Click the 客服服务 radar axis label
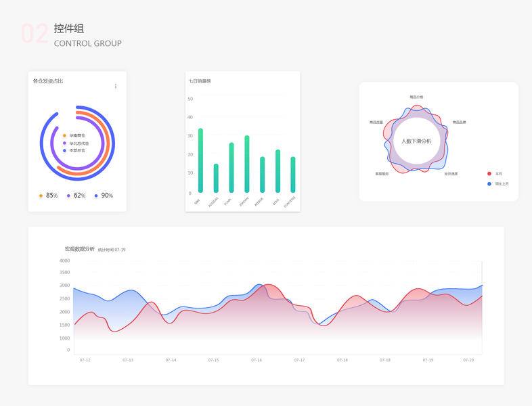 (382, 174)
